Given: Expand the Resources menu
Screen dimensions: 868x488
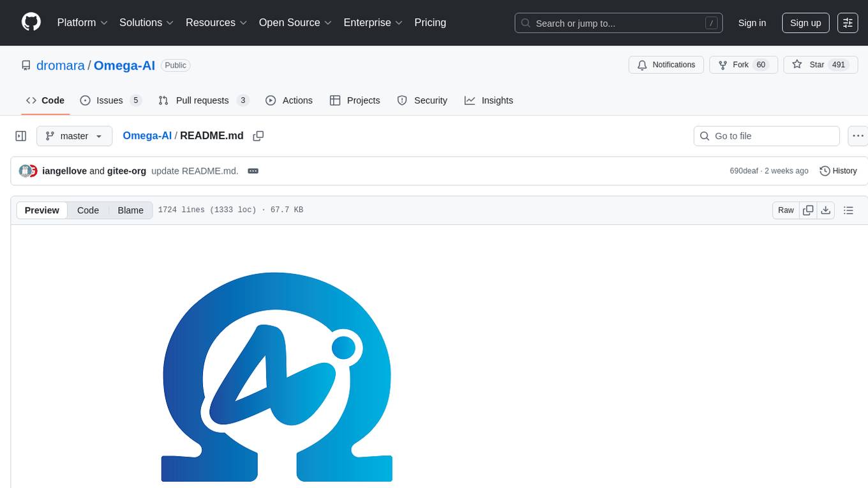Looking at the screenshot, I should 217,22.
